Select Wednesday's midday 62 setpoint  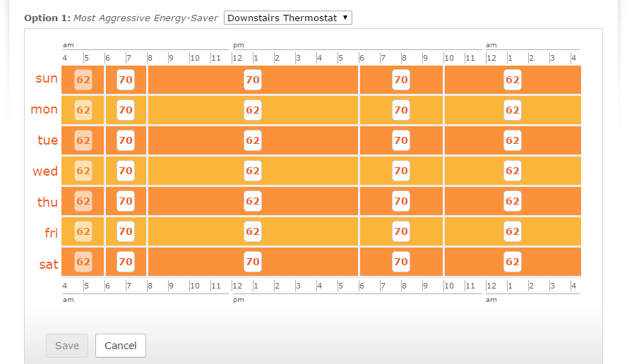coord(253,171)
